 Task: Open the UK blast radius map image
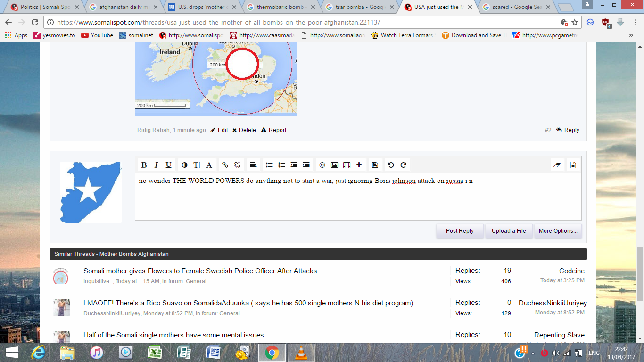point(215,79)
